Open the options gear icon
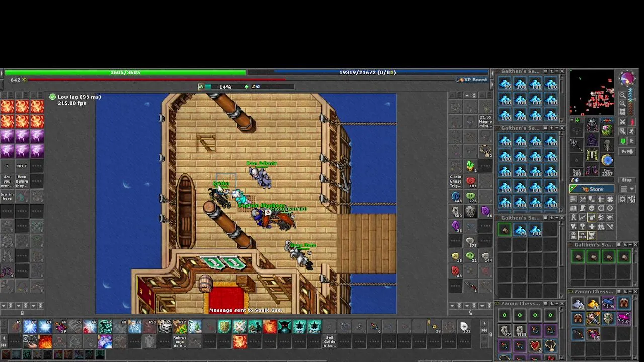 (x=623, y=199)
